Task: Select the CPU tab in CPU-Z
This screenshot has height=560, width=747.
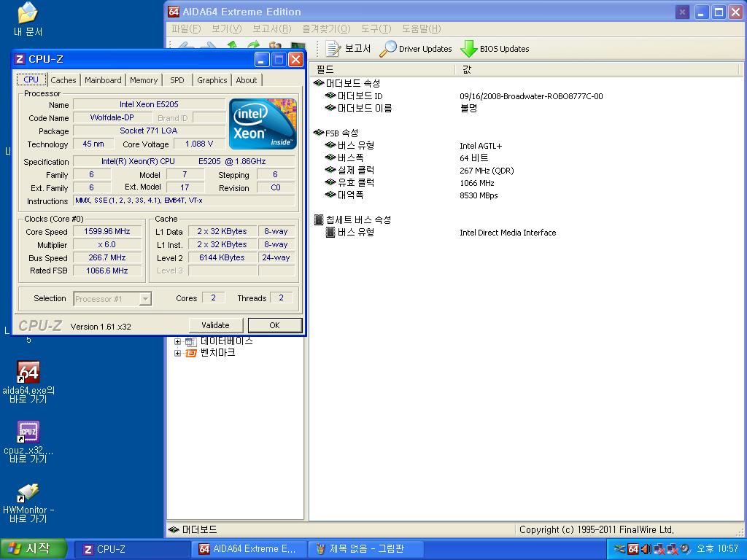Action: (31, 79)
